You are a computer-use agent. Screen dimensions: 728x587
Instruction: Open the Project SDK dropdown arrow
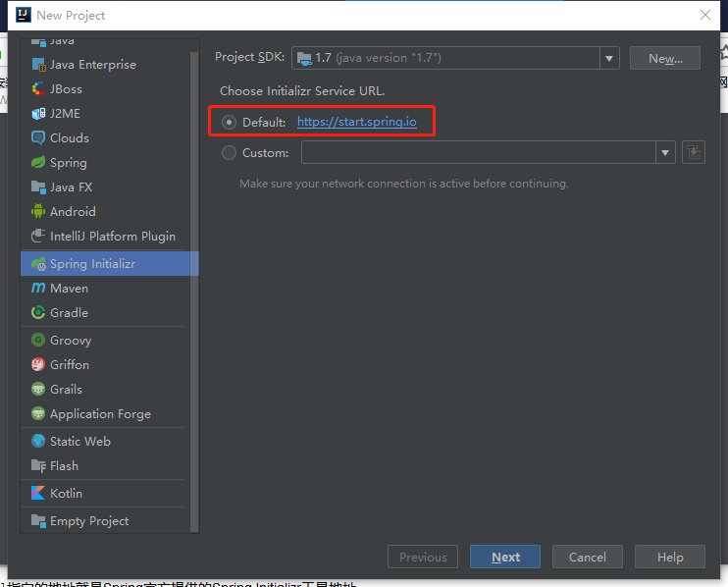pos(609,59)
